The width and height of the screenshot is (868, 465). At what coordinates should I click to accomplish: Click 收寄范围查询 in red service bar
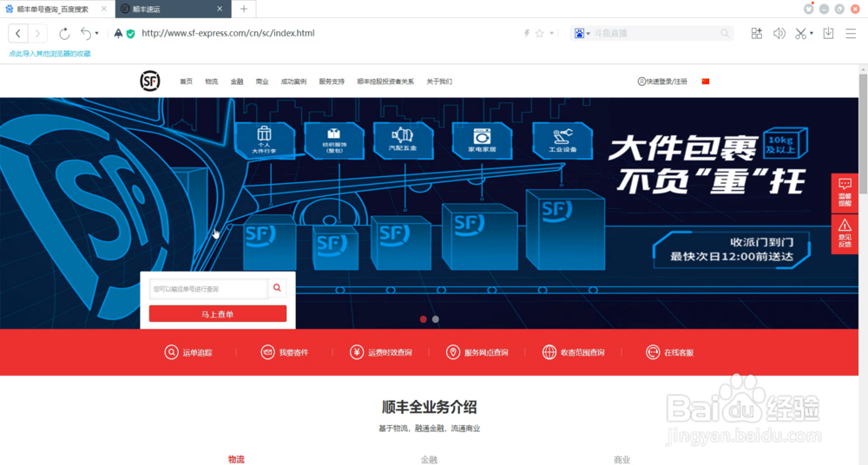574,352
